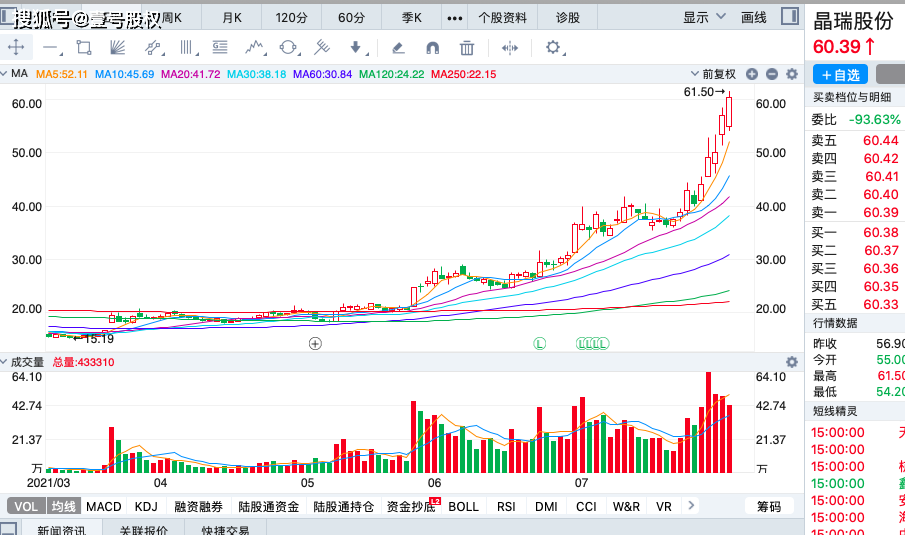
Task: Open volume panel settings gear
Action: pyautogui.click(x=792, y=362)
